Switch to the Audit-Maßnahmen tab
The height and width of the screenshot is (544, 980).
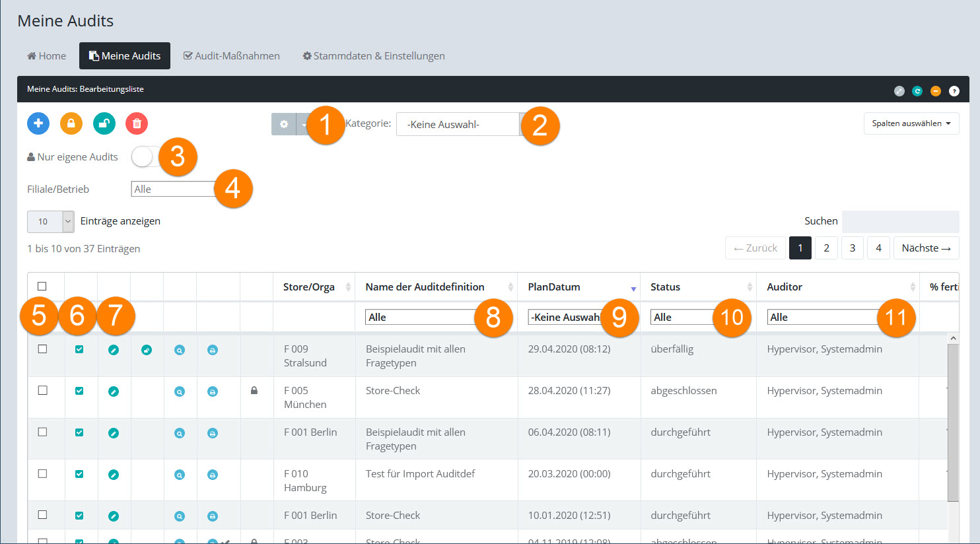pos(232,56)
